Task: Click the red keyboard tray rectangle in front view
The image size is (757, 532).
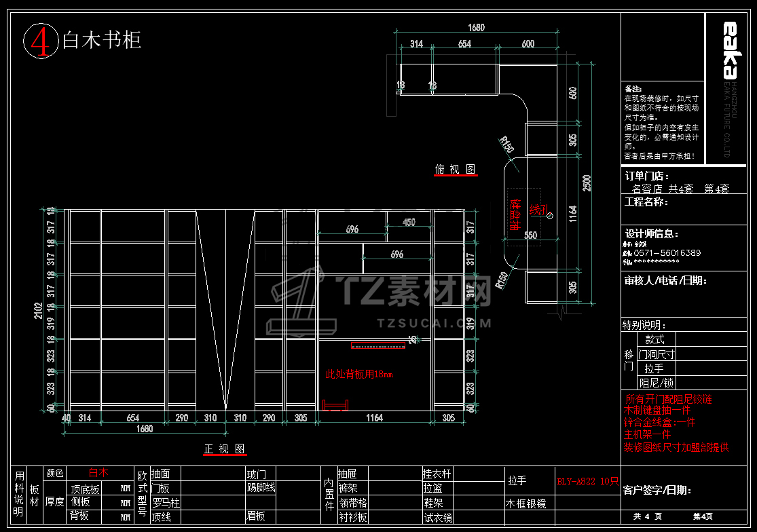Action: point(377,345)
